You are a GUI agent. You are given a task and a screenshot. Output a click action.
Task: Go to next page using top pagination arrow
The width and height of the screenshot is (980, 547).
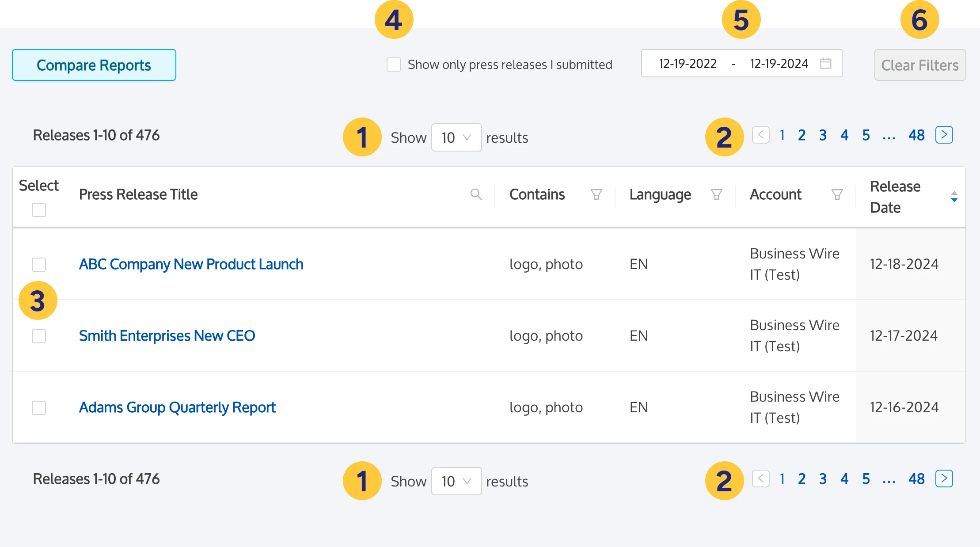coord(944,135)
